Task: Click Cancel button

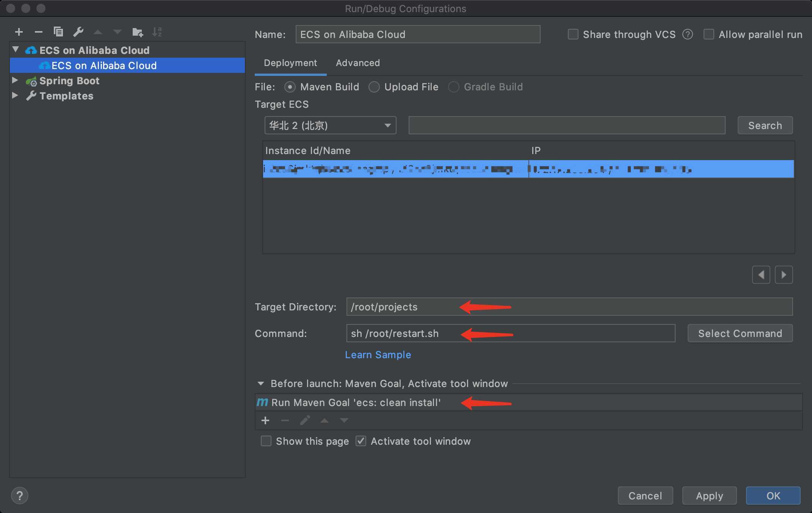Action: [645, 496]
